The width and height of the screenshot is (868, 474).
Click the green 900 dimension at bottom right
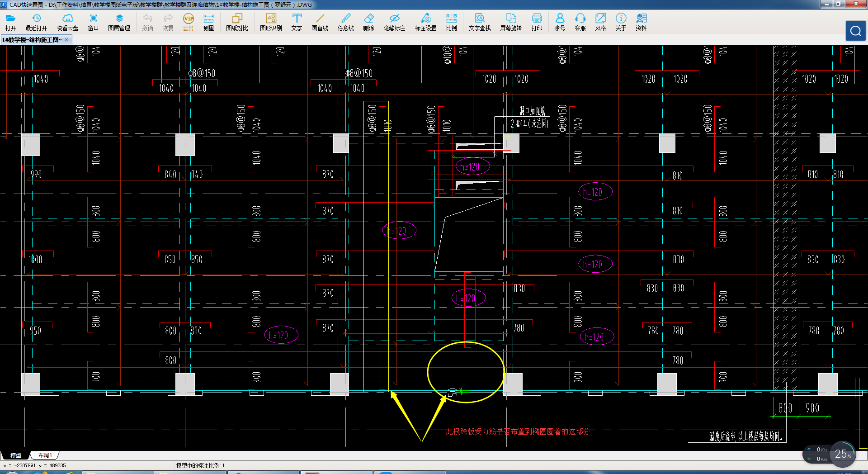tap(812, 408)
